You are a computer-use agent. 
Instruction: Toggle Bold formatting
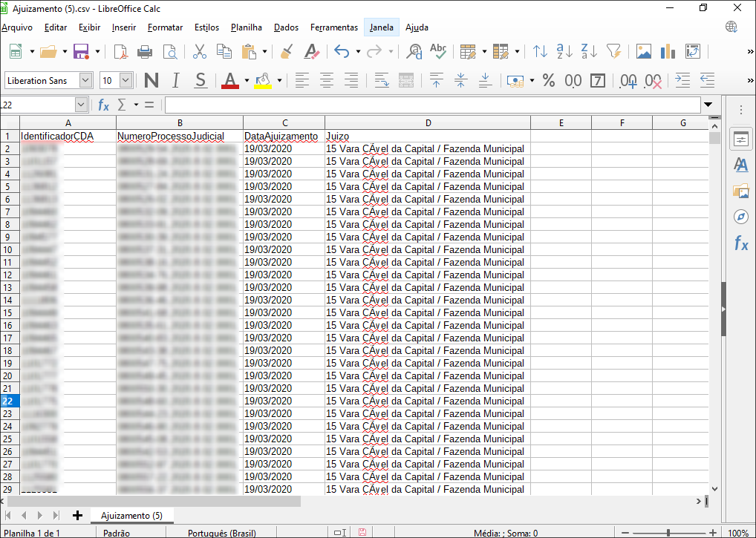(151, 81)
